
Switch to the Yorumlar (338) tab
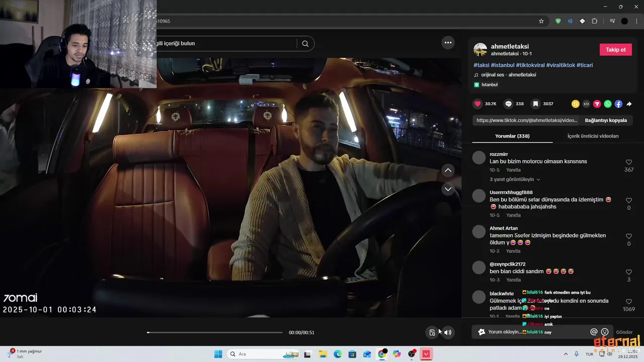pos(512,136)
